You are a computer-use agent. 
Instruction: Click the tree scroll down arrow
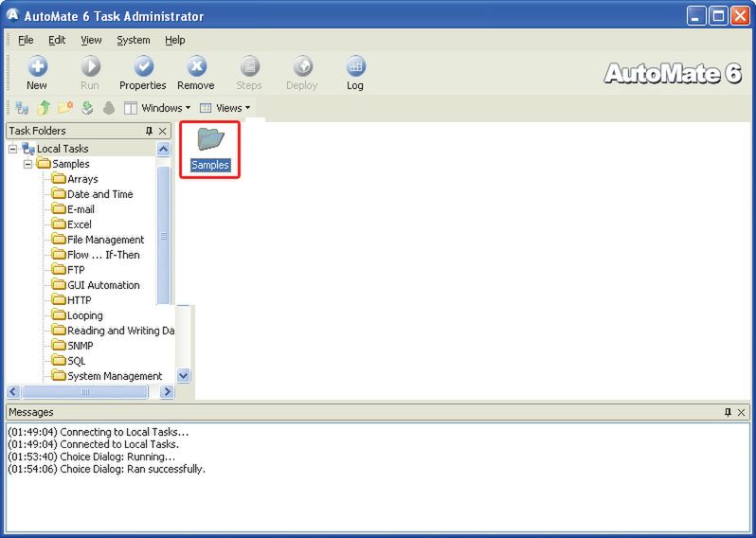coord(183,375)
